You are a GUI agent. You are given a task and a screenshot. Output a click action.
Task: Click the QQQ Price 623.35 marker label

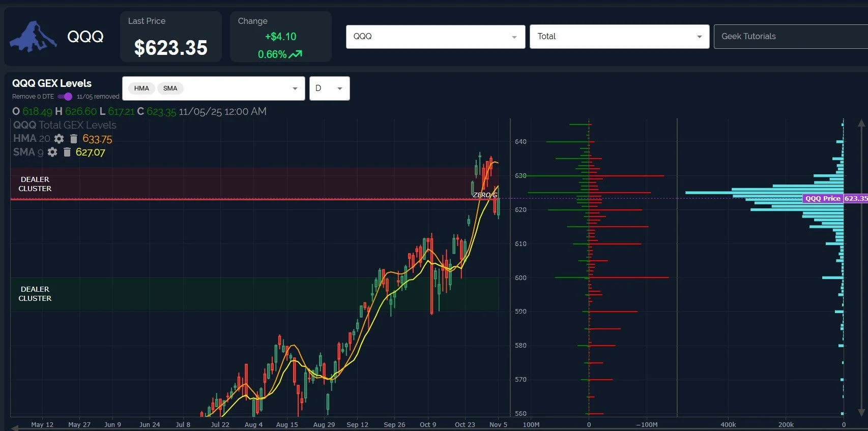[x=835, y=198]
